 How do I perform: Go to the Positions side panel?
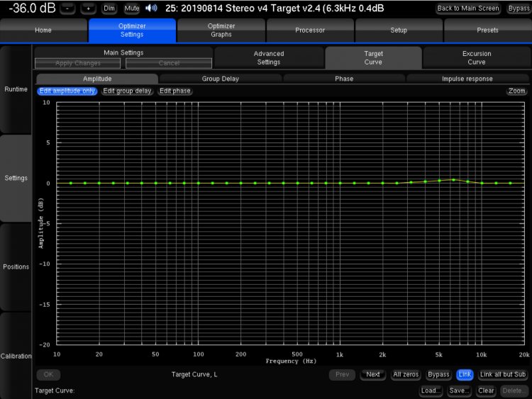(16, 266)
